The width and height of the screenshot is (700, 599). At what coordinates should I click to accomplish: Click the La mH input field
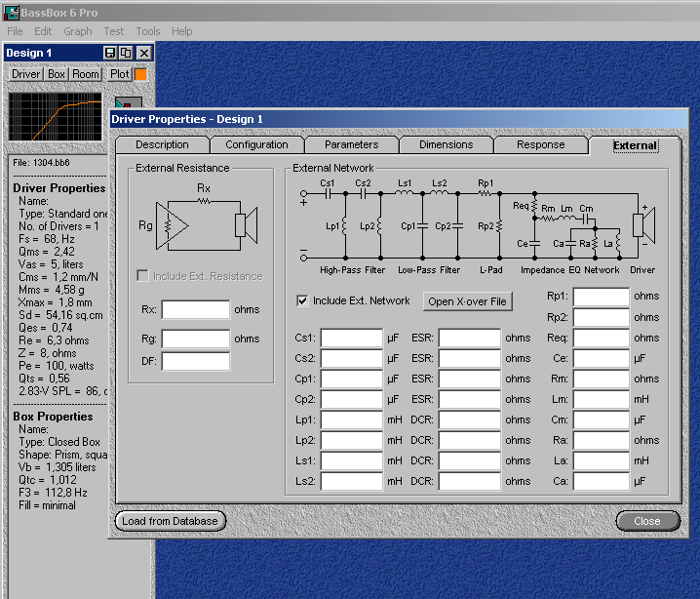tap(602, 461)
